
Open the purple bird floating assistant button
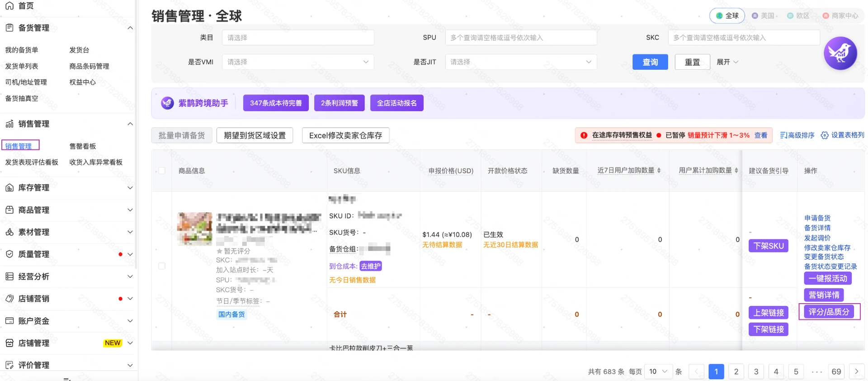tap(840, 53)
